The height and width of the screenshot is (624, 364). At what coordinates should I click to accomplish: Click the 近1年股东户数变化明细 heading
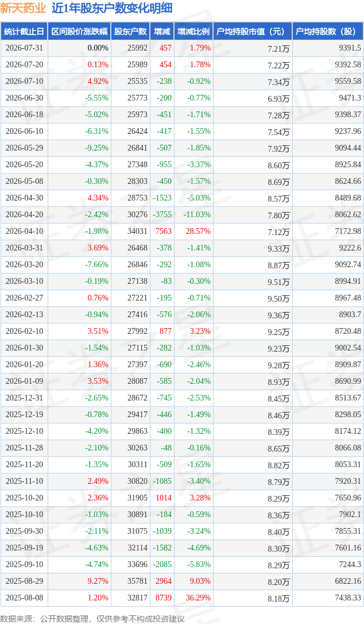[x=112, y=9]
